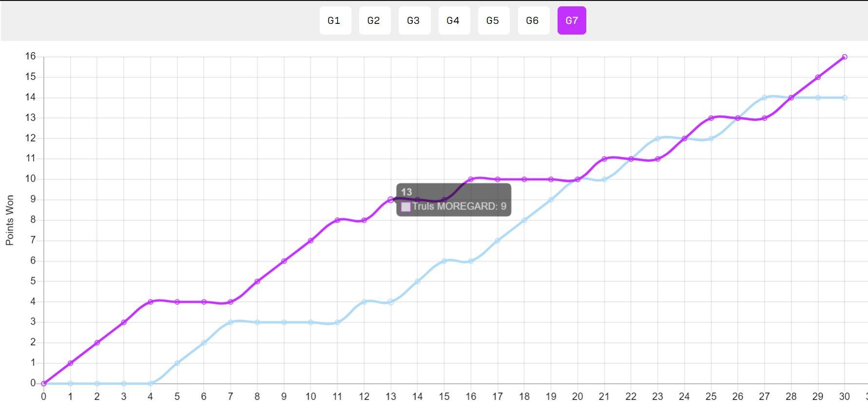Click the active G7 tab
The width and height of the screenshot is (868, 417).
coord(572,20)
